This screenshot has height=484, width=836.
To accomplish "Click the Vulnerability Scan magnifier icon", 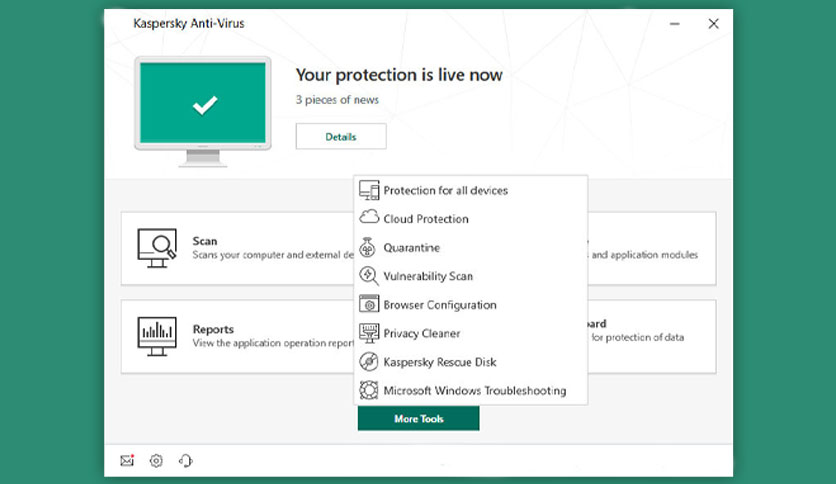I will [368, 276].
